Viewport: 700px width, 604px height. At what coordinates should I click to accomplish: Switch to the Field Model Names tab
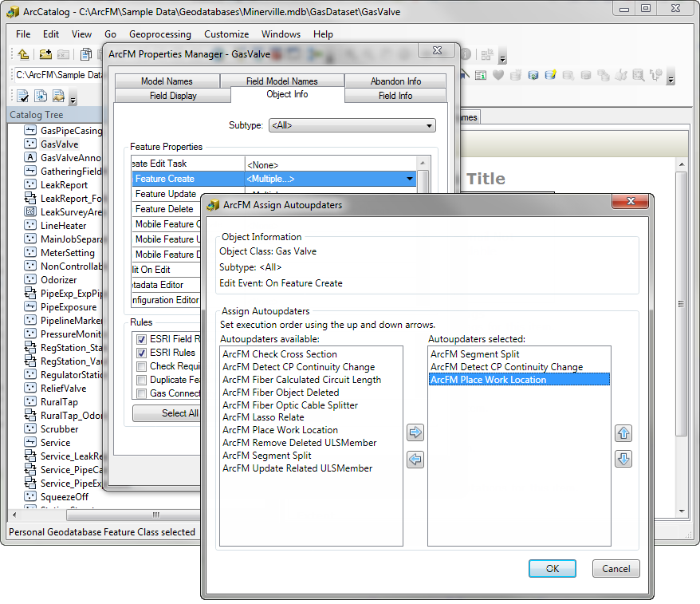point(281,81)
